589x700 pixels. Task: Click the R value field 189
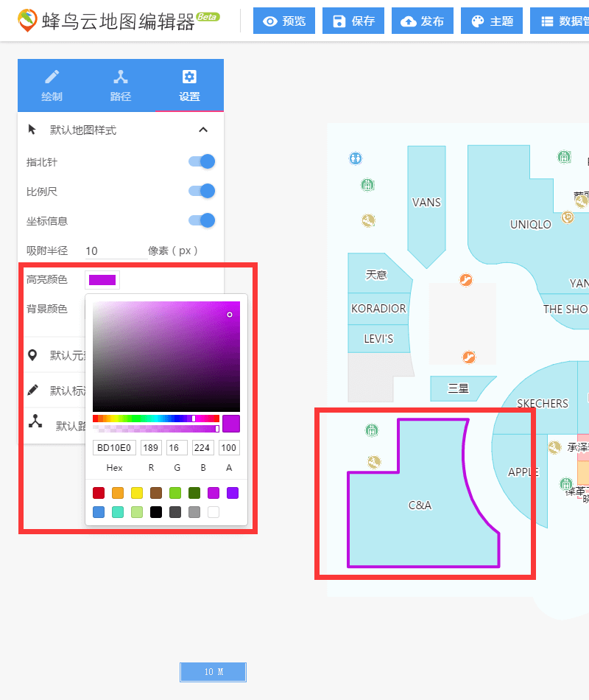151,448
